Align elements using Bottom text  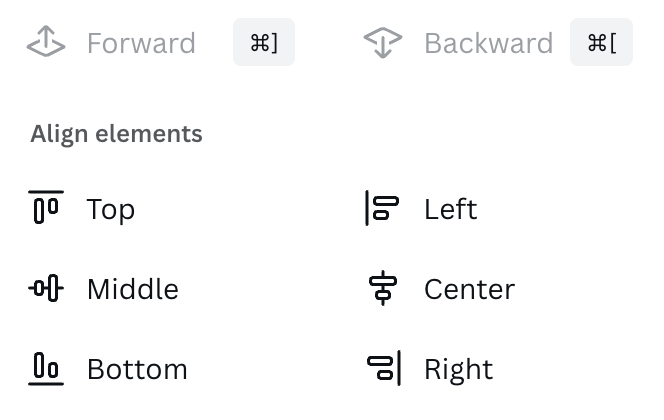[137, 369]
